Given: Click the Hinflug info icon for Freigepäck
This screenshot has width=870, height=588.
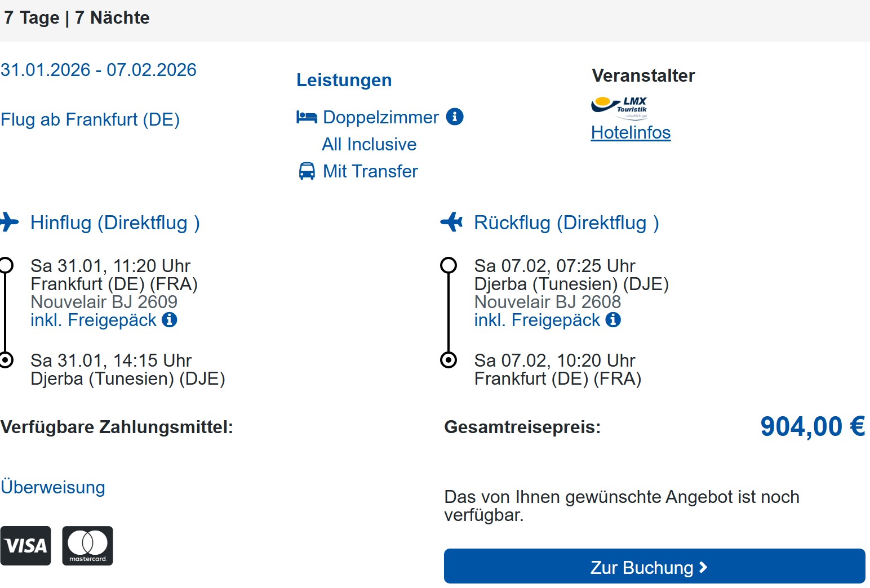Looking at the screenshot, I should [x=170, y=320].
